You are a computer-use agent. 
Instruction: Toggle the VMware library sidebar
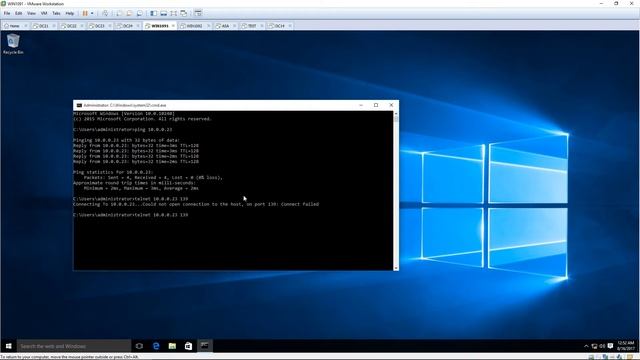tap(153, 13)
